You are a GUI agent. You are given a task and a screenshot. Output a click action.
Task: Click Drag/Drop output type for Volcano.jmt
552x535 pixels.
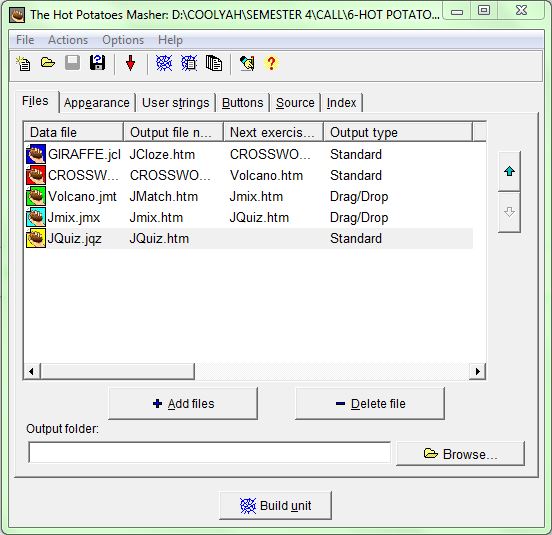359,196
